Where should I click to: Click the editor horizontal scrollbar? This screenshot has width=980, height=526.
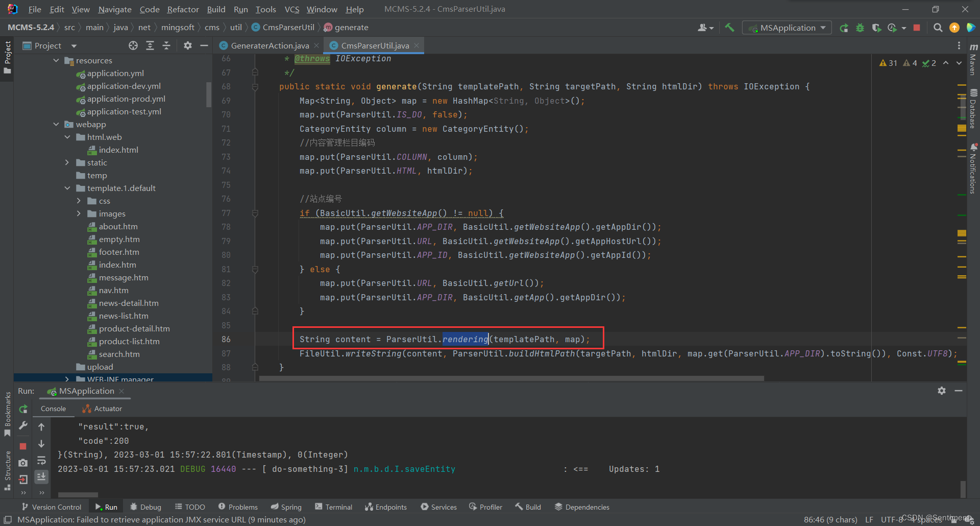click(x=510, y=378)
